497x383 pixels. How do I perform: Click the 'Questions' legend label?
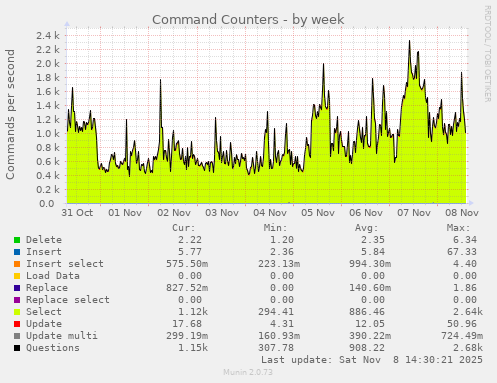point(53,348)
